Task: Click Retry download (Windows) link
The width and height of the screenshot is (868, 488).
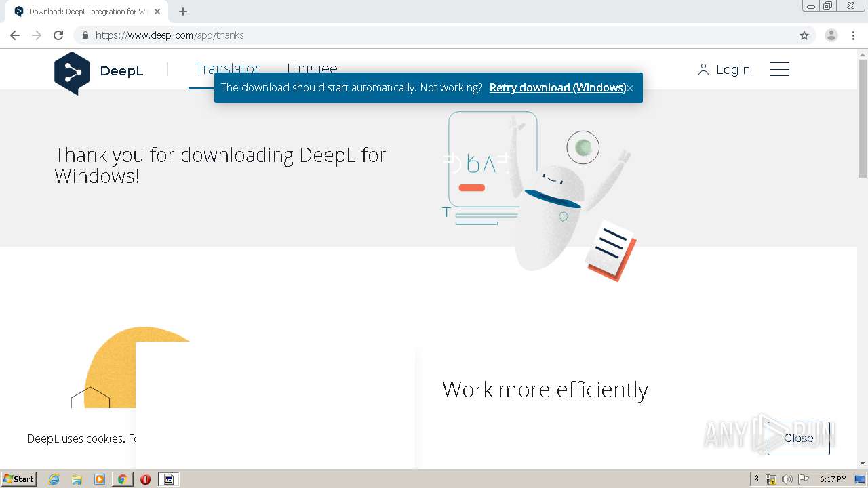Action: coord(557,87)
